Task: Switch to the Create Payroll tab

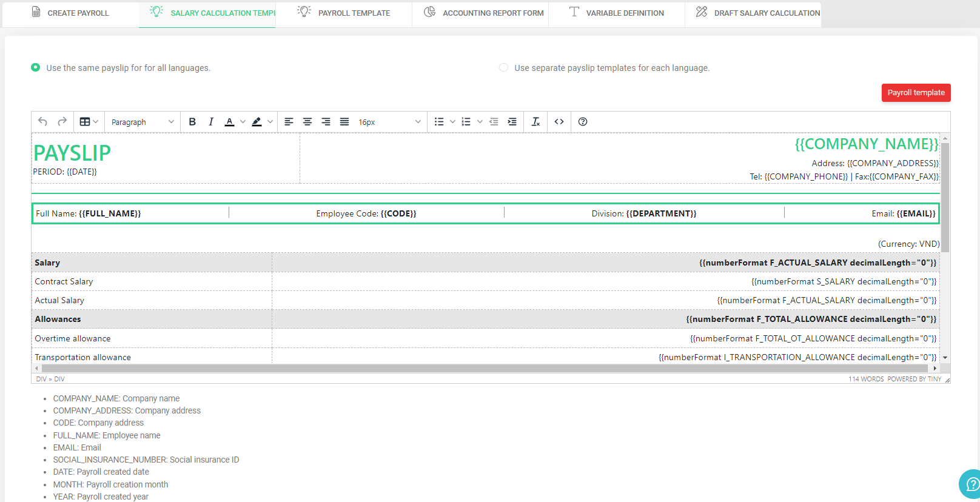Action: 70,13
